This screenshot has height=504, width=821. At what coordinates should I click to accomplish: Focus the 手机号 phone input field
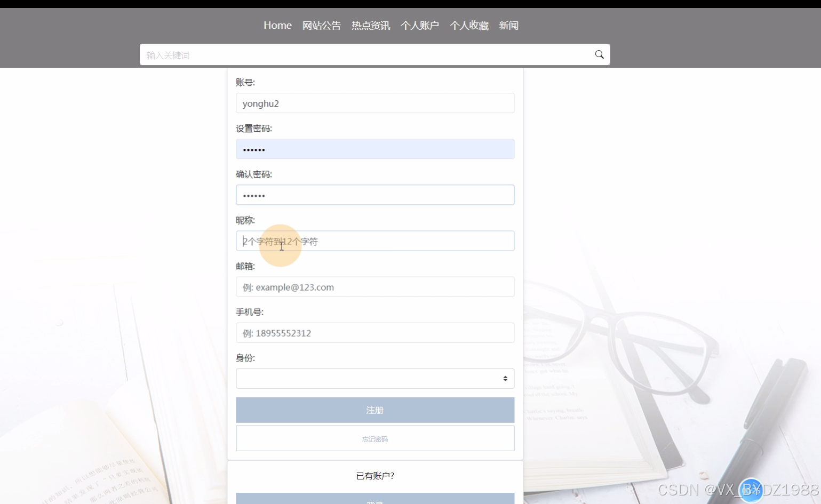tap(375, 332)
